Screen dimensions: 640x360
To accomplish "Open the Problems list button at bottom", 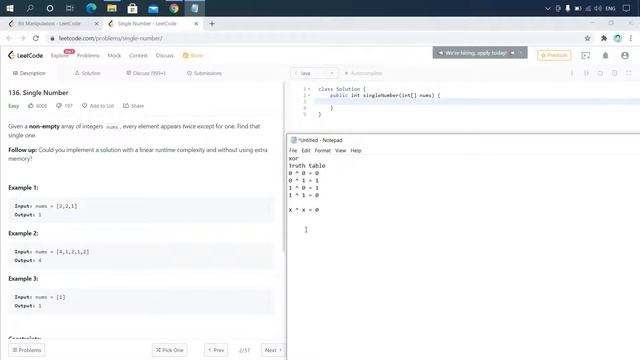I will tap(27, 350).
